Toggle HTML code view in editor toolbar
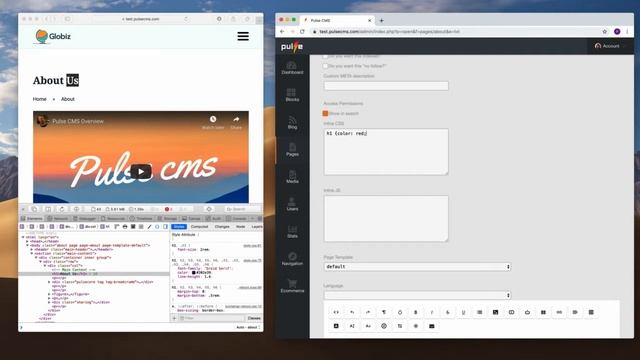Screen dimensions: 640x360 point(336,312)
